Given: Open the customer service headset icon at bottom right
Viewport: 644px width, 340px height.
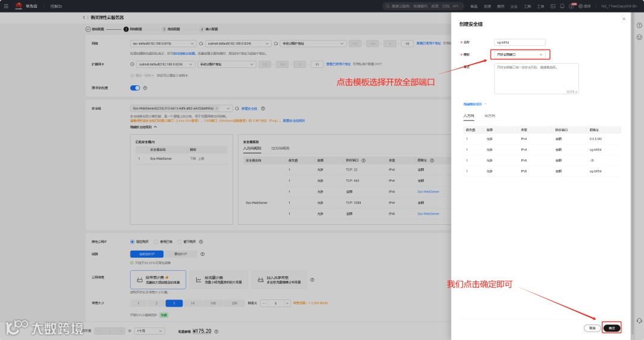Looking at the screenshot, I should point(639,321).
